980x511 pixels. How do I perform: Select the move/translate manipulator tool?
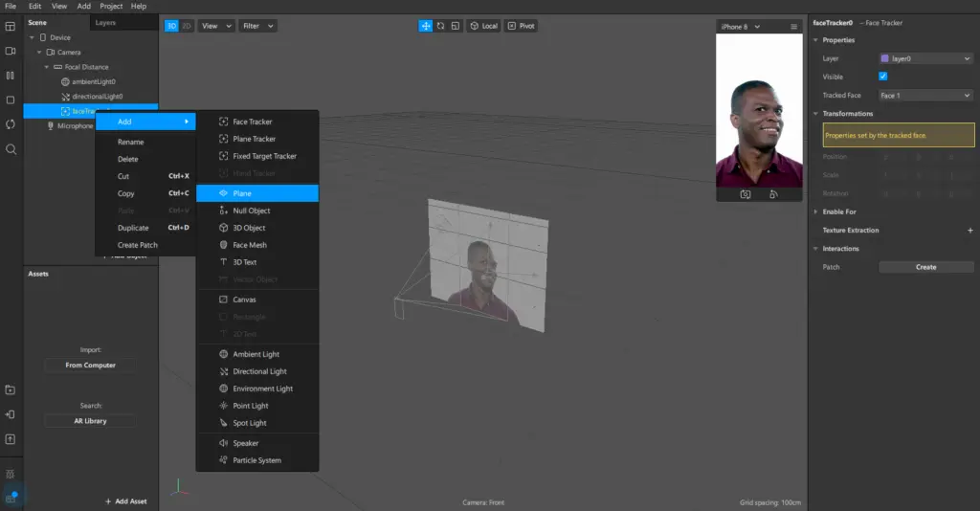(x=425, y=26)
